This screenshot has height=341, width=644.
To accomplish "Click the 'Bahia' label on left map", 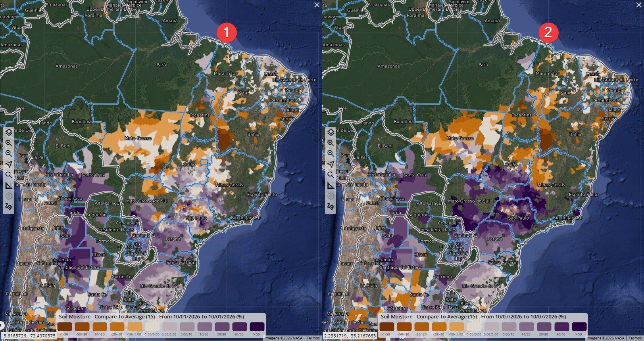I will (x=254, y=134).
